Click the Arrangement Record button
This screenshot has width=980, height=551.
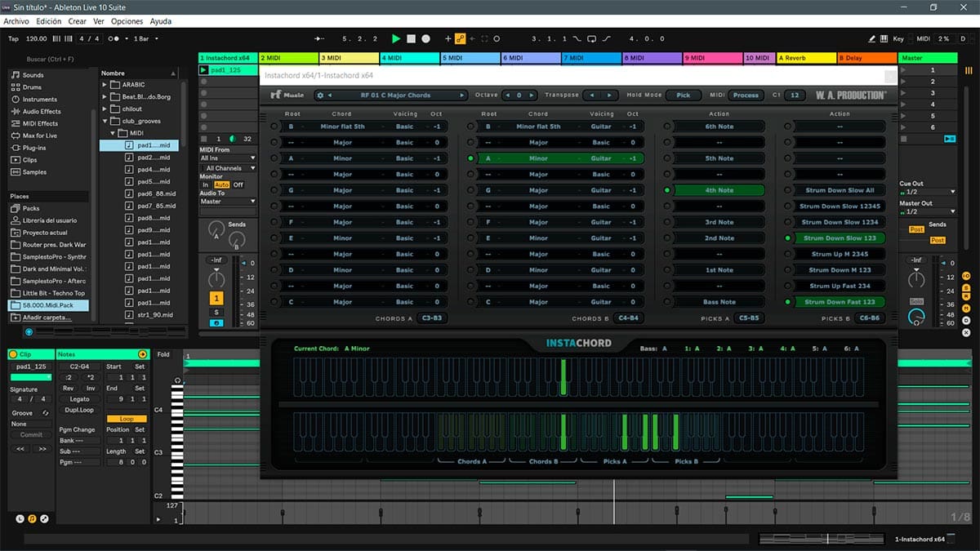tap(425, 38)
